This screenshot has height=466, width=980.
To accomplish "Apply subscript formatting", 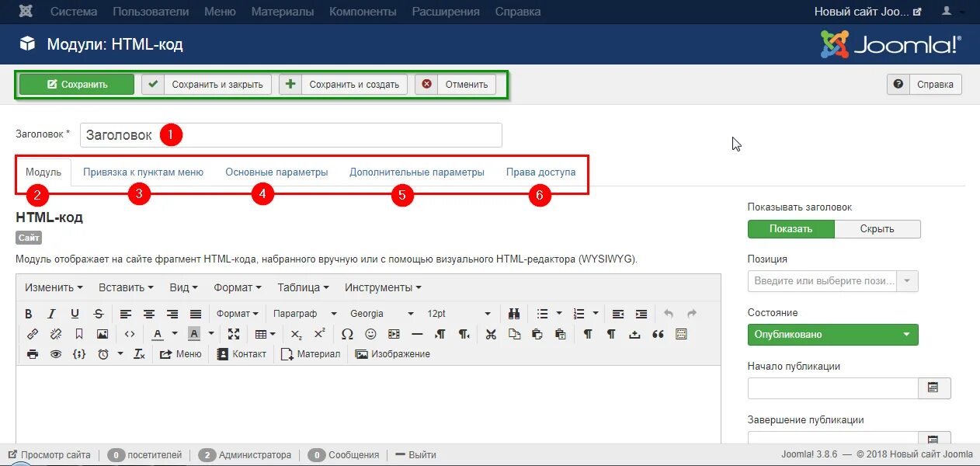I will (x=296, y=334).
